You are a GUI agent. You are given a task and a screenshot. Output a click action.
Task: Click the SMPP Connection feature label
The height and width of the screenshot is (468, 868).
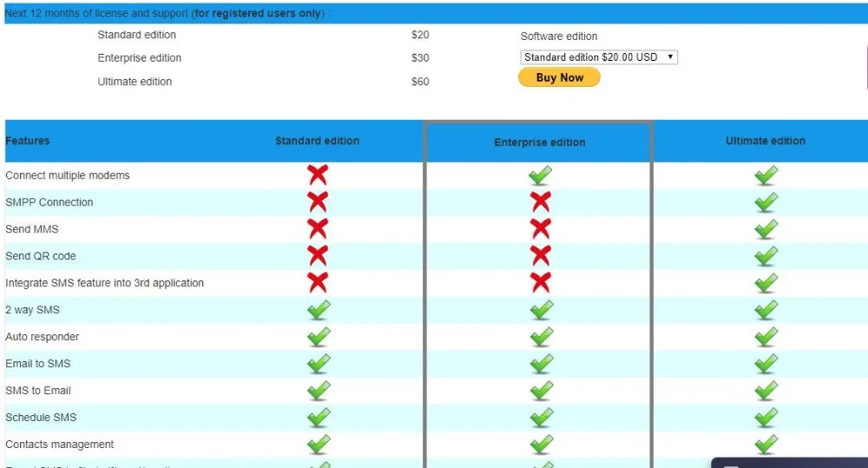(49, 202)
